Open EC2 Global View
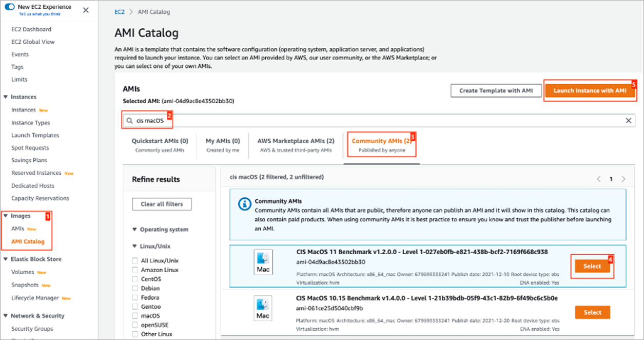This screenshot has width=644, height=340. click(x=33, y=42)
